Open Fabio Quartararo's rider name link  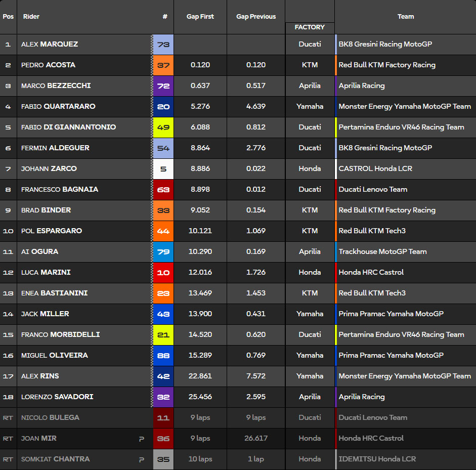pos(58,107)
